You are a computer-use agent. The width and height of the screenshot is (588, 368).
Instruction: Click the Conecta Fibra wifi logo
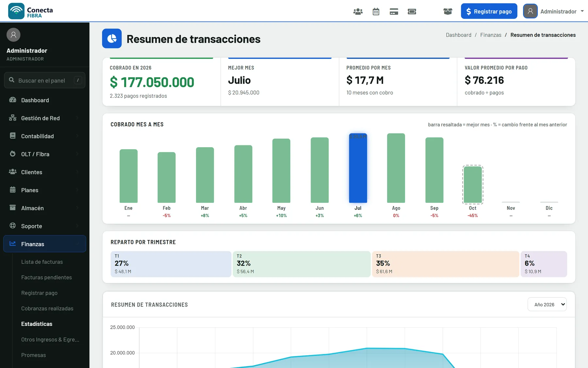16,11
